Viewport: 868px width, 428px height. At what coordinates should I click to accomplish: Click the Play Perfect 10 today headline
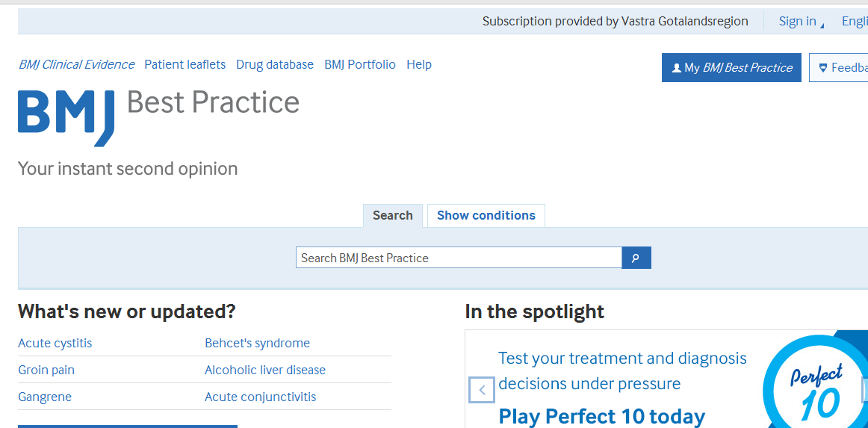pyautogui.click(x=602, y=416)
